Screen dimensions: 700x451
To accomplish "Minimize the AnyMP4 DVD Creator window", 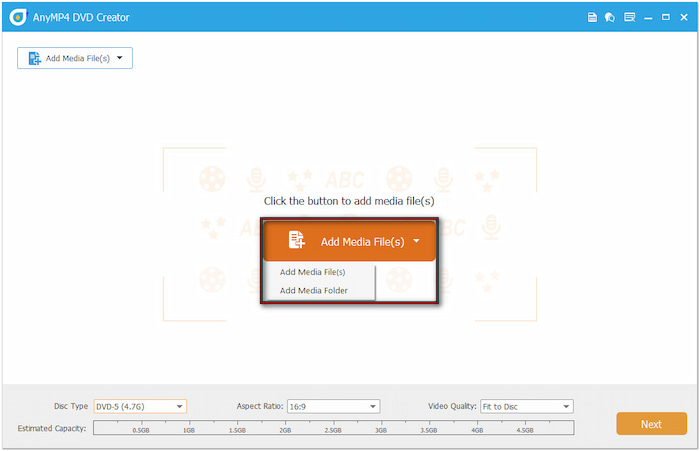I will point(648,18).
